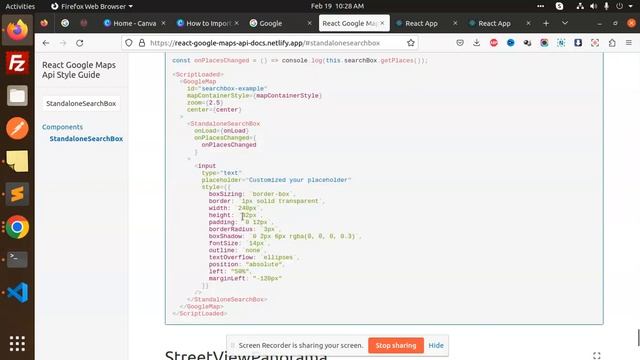Click the Stop sharing button

point(396,345)
